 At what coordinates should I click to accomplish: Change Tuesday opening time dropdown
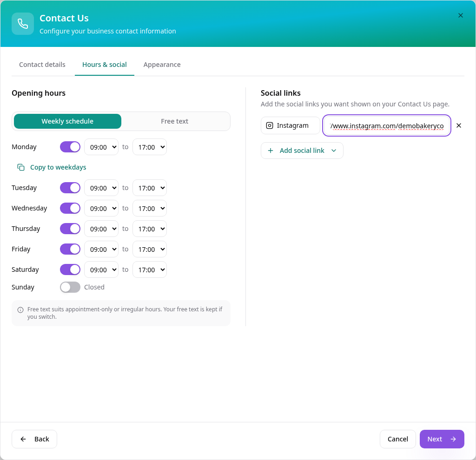(x=101, y=188)
